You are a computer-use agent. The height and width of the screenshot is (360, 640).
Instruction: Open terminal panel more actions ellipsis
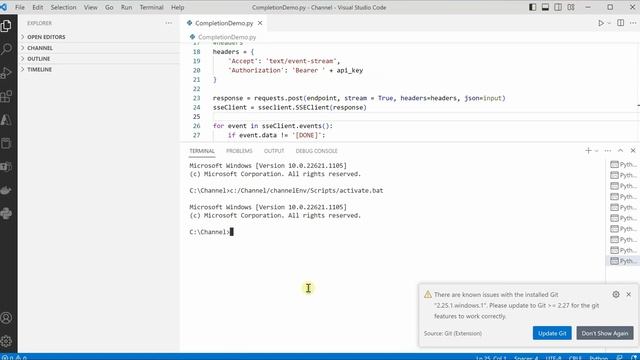(607, 151)
